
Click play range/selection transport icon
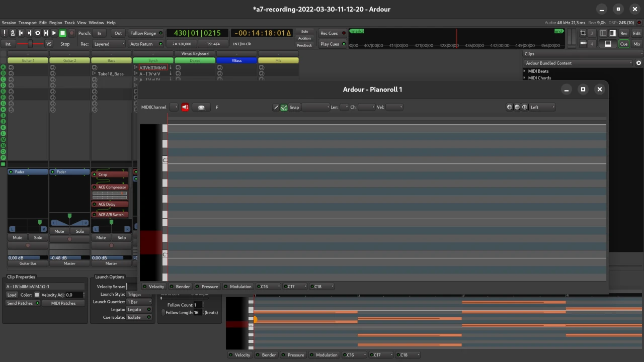[x=46, y=33]
